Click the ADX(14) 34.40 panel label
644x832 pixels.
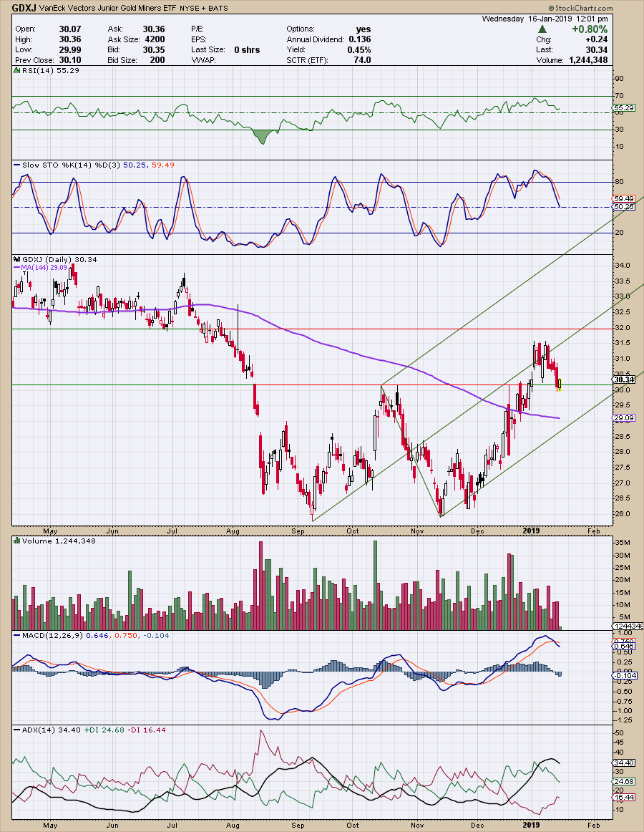[48, 730]
